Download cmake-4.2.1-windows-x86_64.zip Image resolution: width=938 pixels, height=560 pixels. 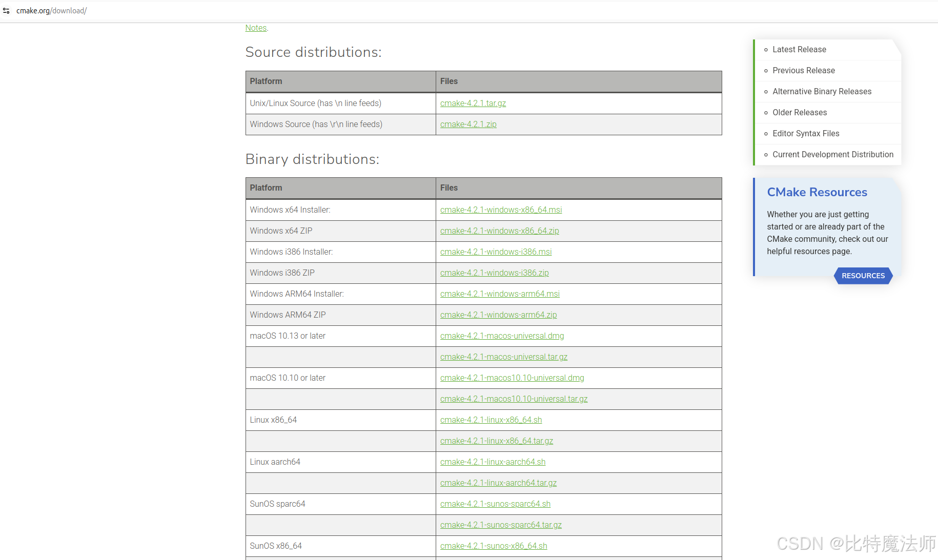point(499,231)
